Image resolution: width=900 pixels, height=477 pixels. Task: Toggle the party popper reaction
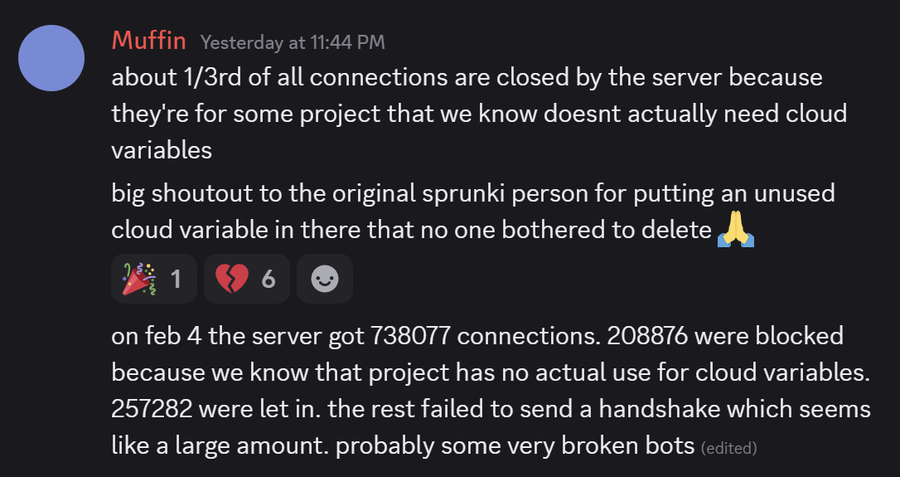click(x=153, y=279)
